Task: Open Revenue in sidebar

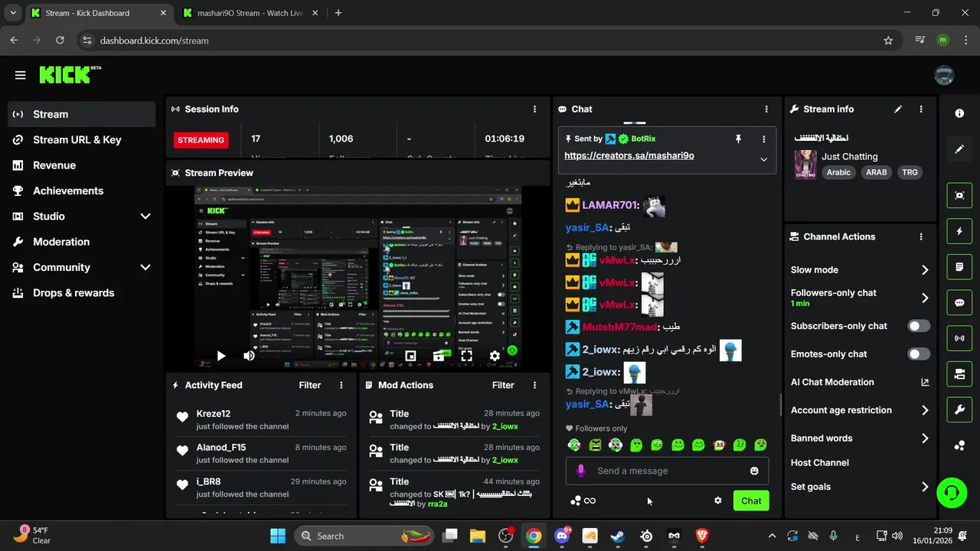Action: (82, 165)
